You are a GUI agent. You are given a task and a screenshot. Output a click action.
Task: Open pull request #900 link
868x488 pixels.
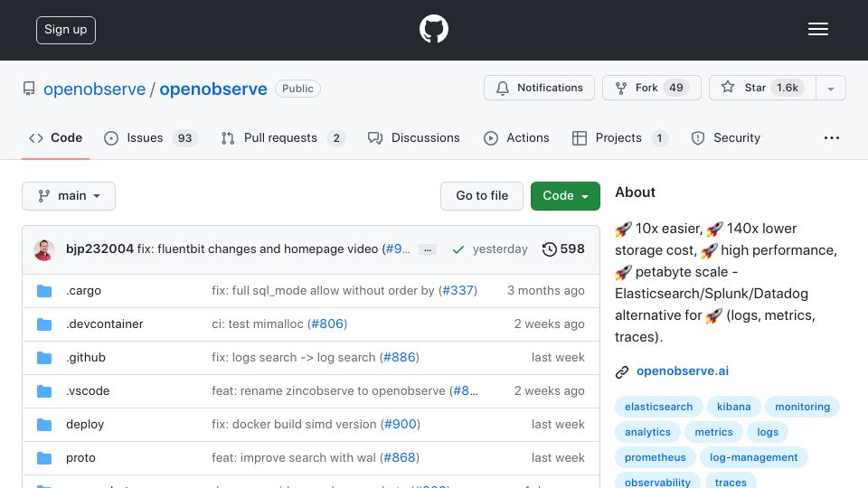[x=401, y=425]
